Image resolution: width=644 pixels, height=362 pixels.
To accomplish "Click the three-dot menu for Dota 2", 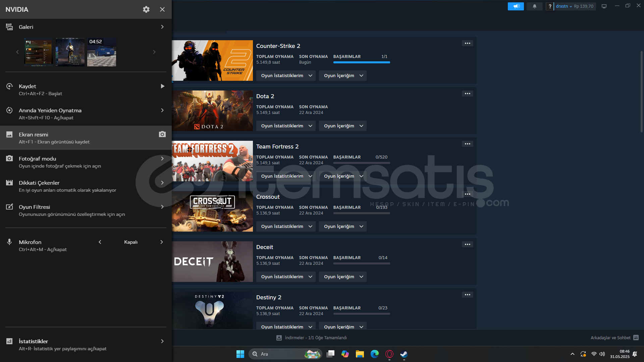I will point(467,94).
